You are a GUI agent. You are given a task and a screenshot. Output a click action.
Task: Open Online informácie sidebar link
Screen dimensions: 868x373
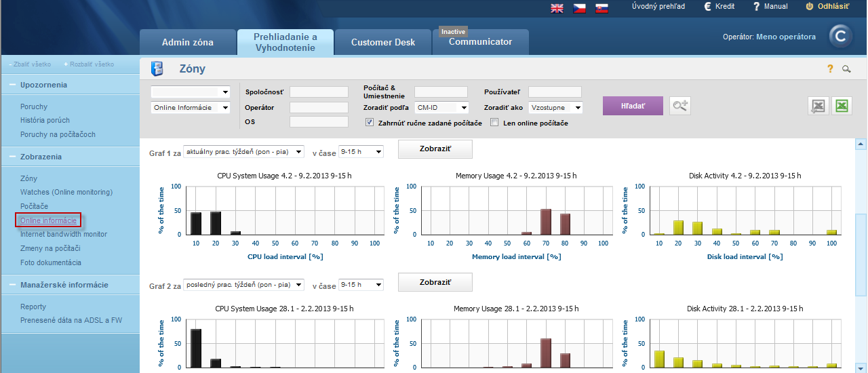(x=48, y=220)
